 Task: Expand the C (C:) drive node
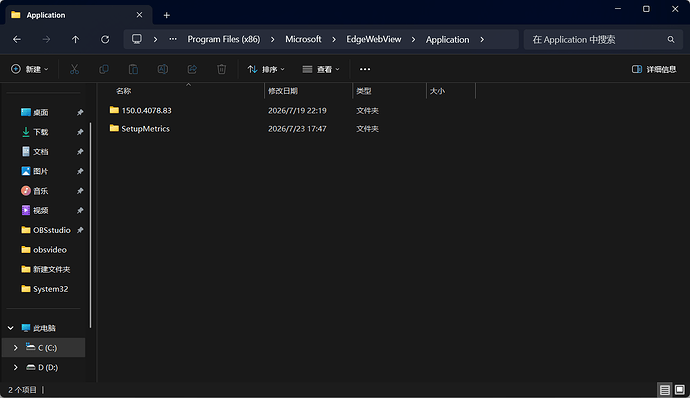(15, 348)
